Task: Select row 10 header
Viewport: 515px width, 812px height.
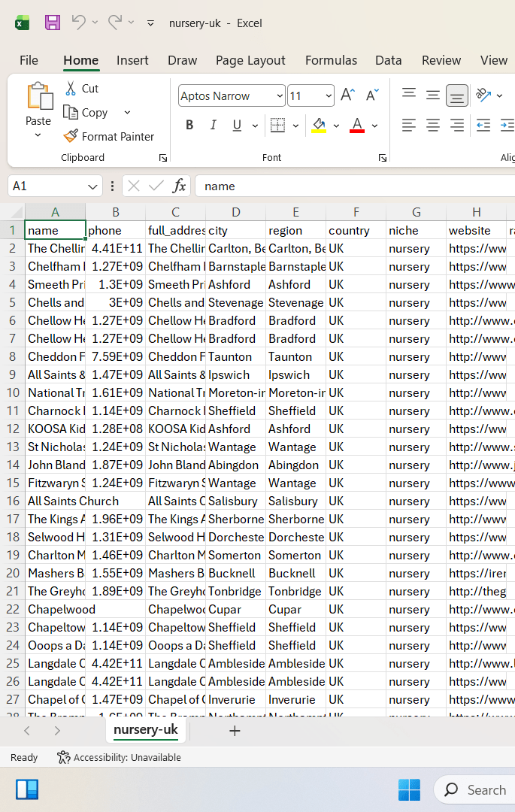Action: [x=13, y=392]
